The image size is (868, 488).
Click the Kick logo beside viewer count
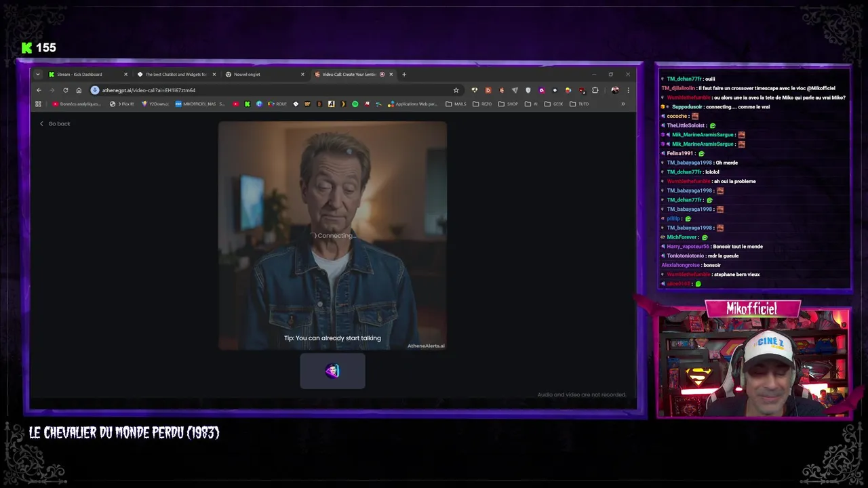(27, 47)
